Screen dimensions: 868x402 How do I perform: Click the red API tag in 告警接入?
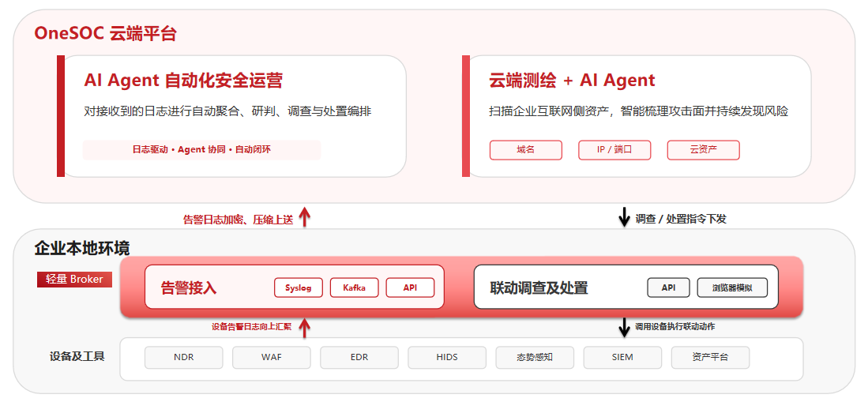410,287
